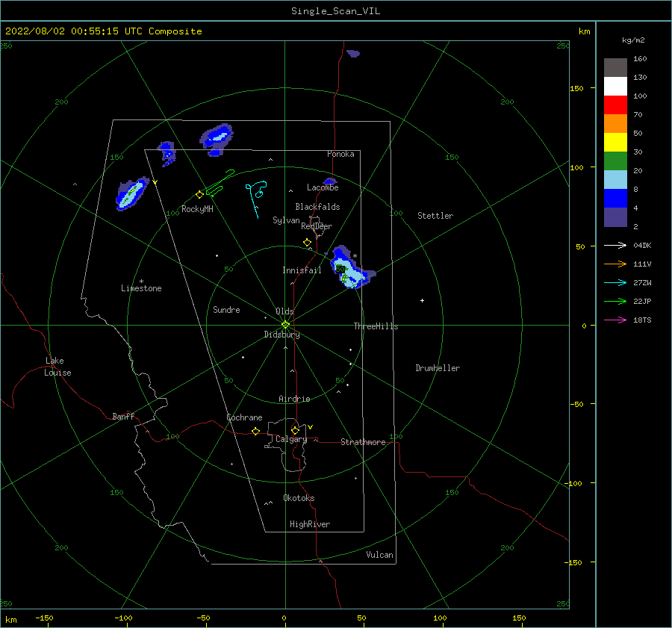Click the Blackfalds city label
672x628 pixels.
coord(317,207)
